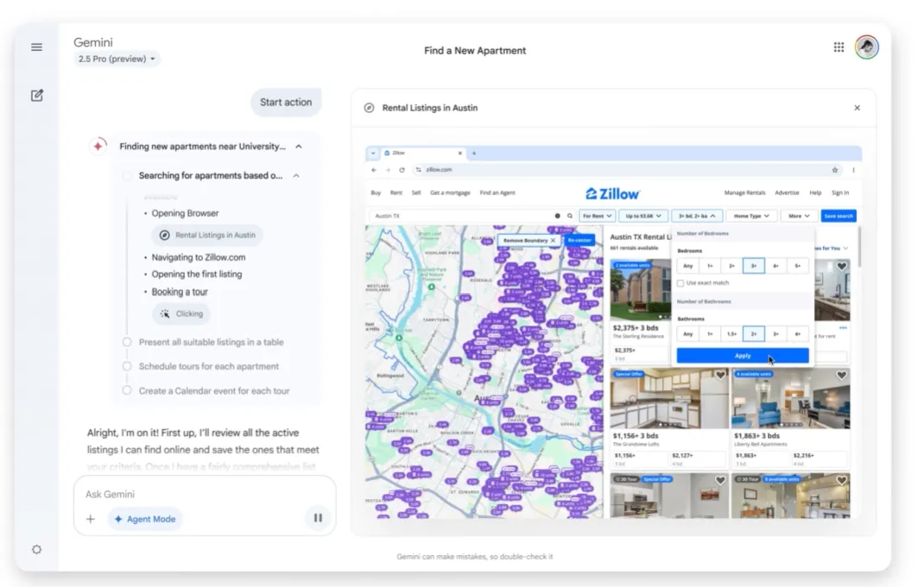
Task: Open the 2.5 Pro (preview) model dropdown
Action: (117, 59)
